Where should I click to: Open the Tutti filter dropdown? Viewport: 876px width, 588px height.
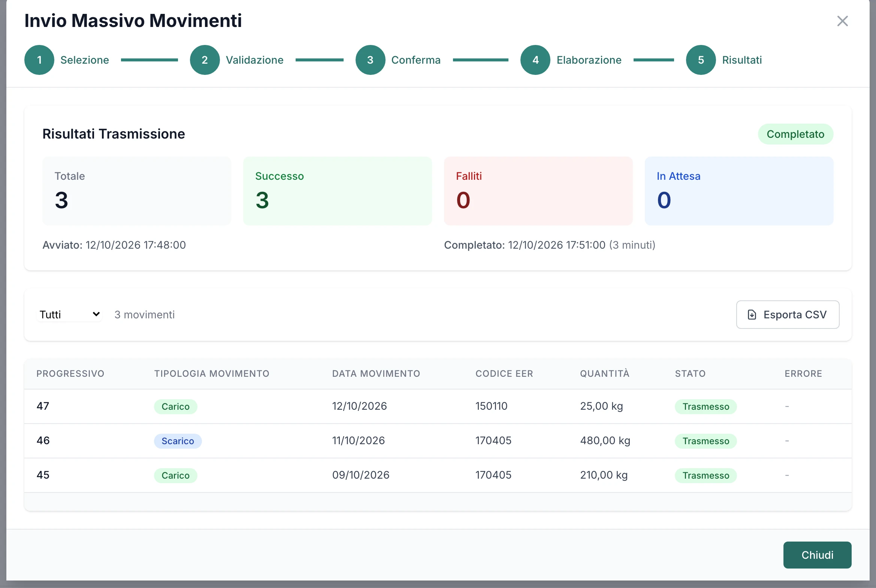point(69,315)
